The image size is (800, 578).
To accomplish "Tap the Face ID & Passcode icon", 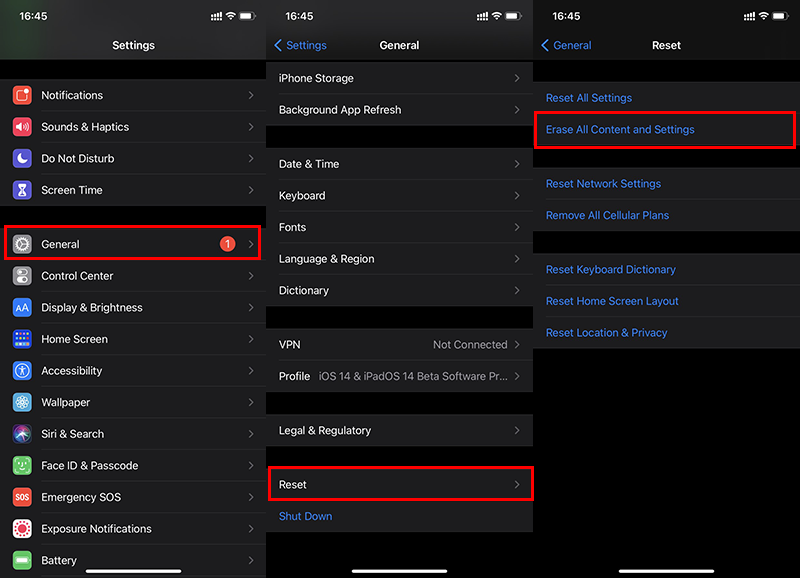I will click(22, 465).
